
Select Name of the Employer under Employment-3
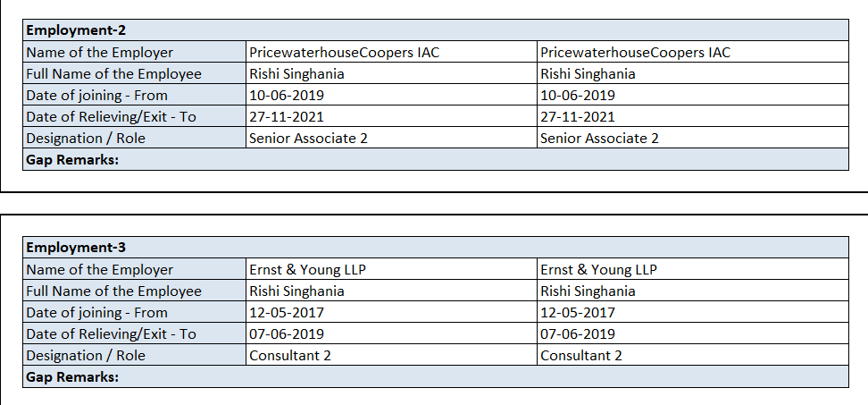click(x=100, y=269)
